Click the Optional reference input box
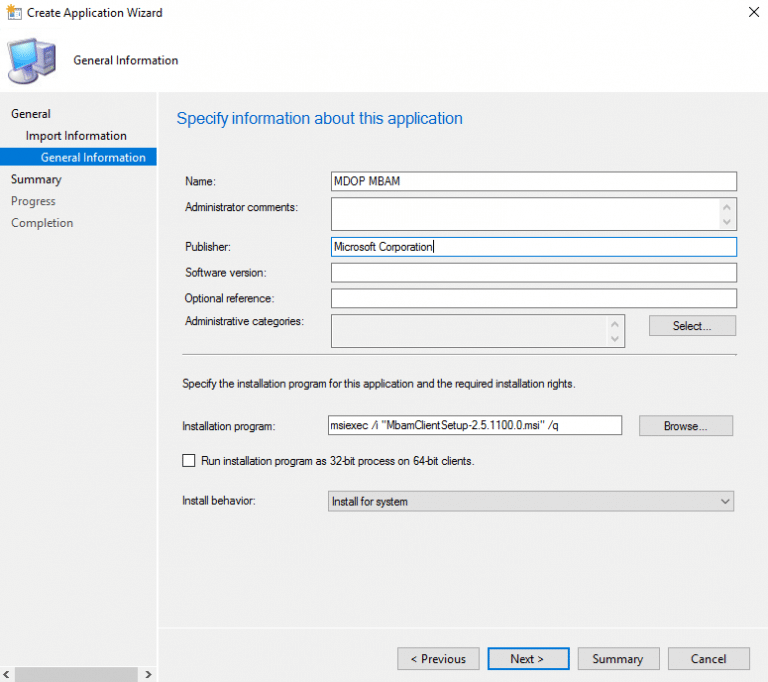 (x=533, y=299)
